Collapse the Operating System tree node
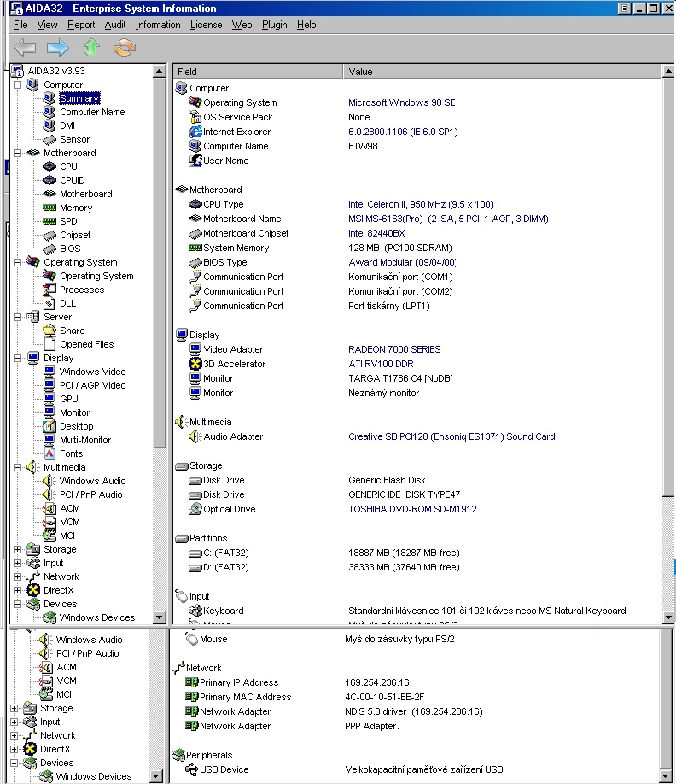The image size is (676, 784). pyautogui.click(x=17, y=262)
